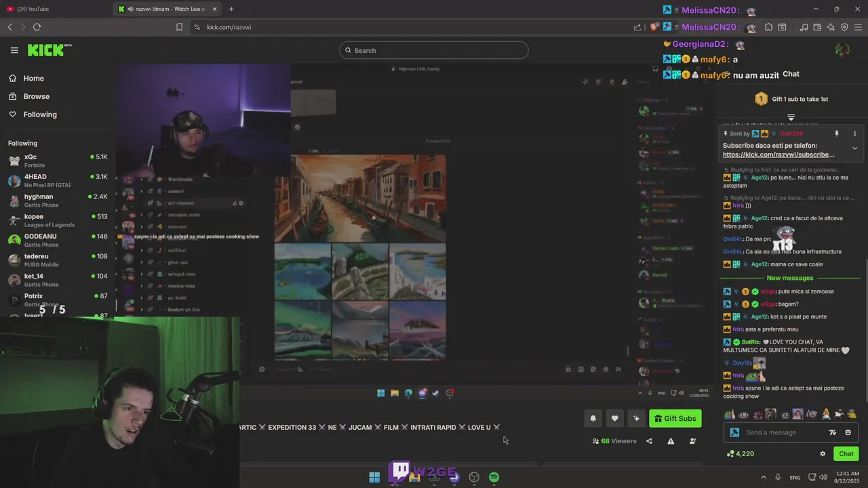868x488 pixels.
Task: Open the Brave Wallet icon
Action: click(817, 27)
